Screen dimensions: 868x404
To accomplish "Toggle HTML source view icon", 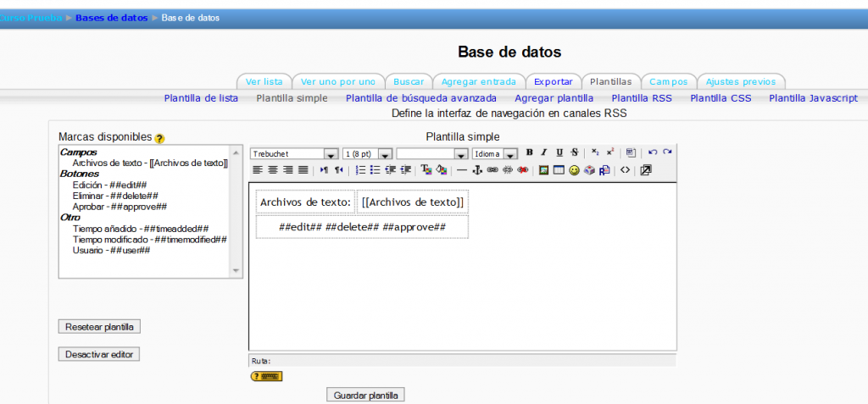I will coord(625,170).
